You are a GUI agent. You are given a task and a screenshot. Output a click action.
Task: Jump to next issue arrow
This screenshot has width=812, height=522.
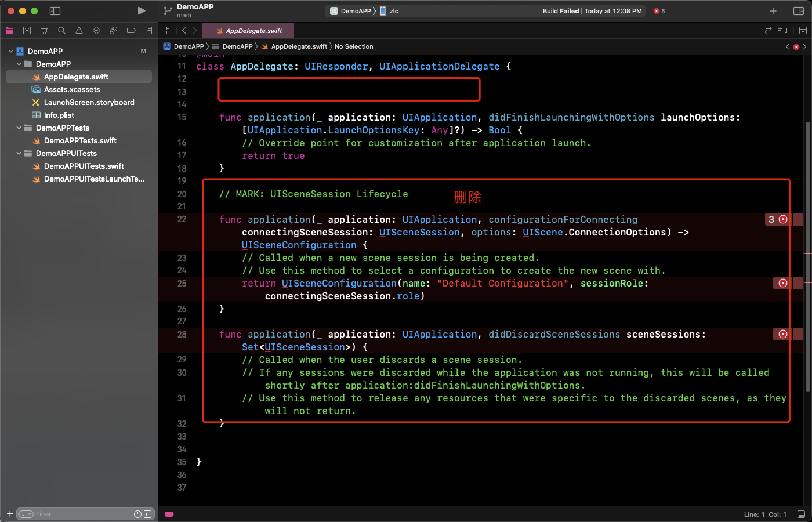[804, 46]
